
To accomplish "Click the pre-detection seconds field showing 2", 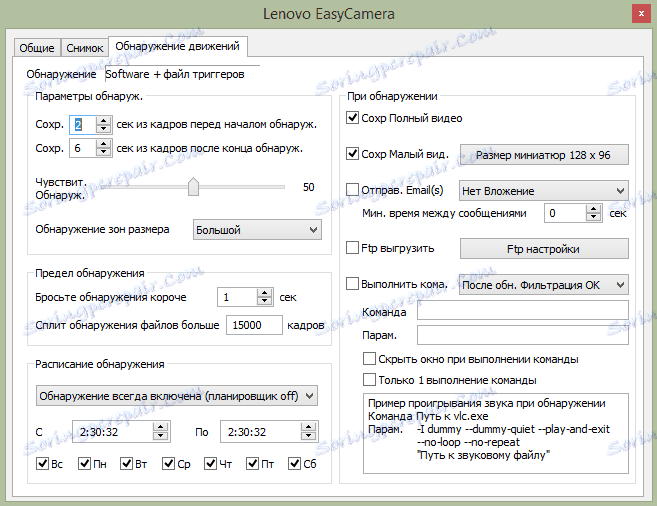I will click(x=83, y=124).
